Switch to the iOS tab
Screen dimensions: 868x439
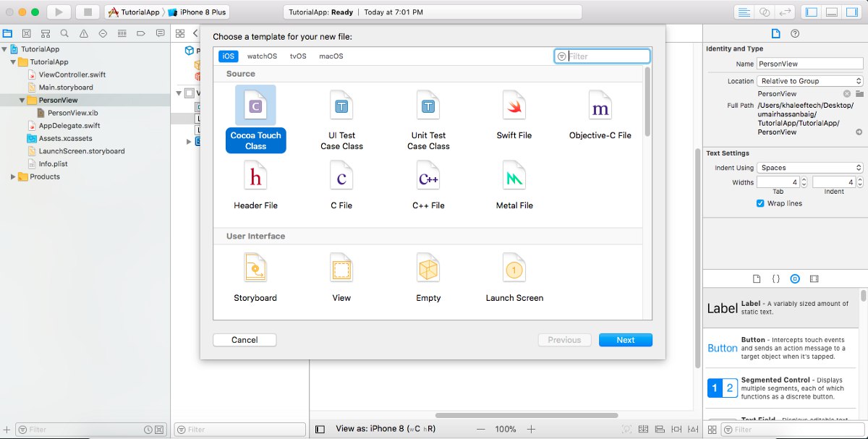pyautogui.click(x=228, y=56)
